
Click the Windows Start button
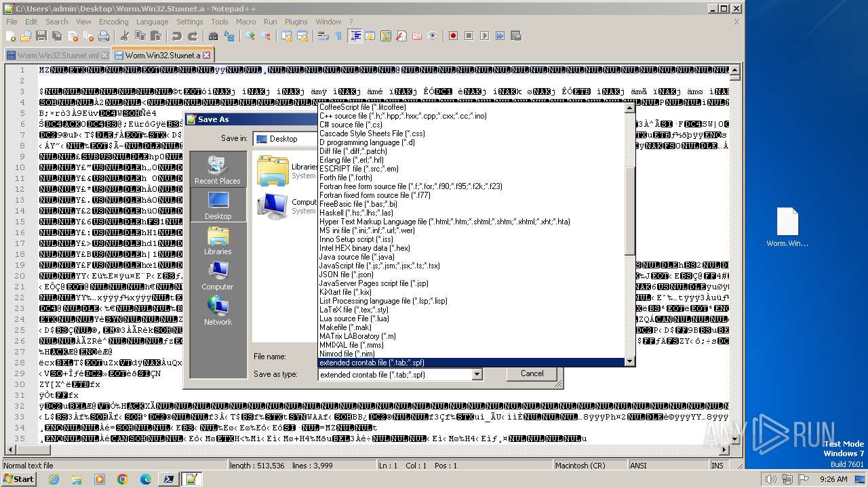point(18,479)
